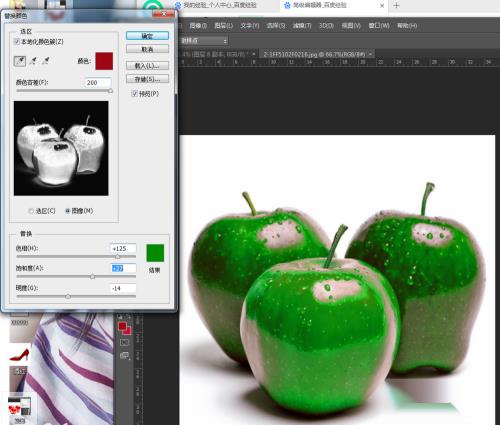Switch to the 2-1FF5102F0216.jpg document tab
The height and width of the screenshot is (425, 500).
click(x=314, y=54)
